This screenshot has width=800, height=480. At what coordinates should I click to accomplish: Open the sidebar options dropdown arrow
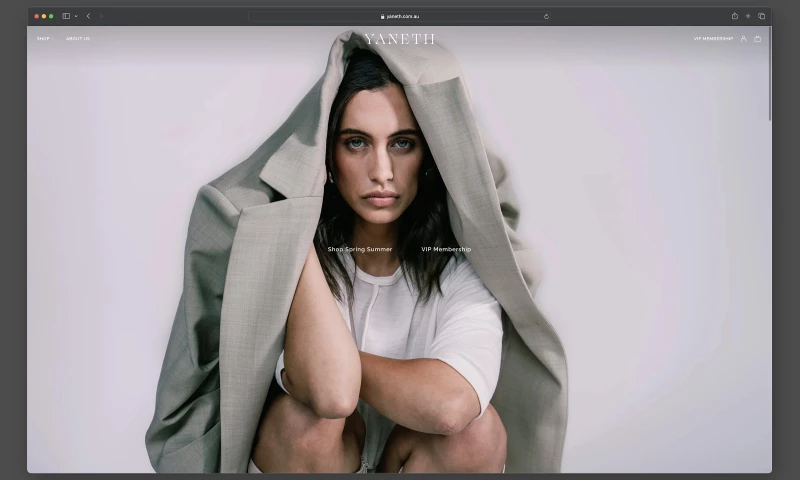click(x=76, y=16)
